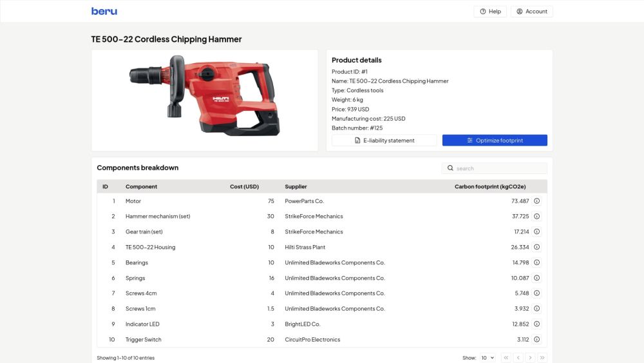View Bearings carbon footprint info icon
Image resolution: width=644 pixels, height=363 pixels.
536,262
